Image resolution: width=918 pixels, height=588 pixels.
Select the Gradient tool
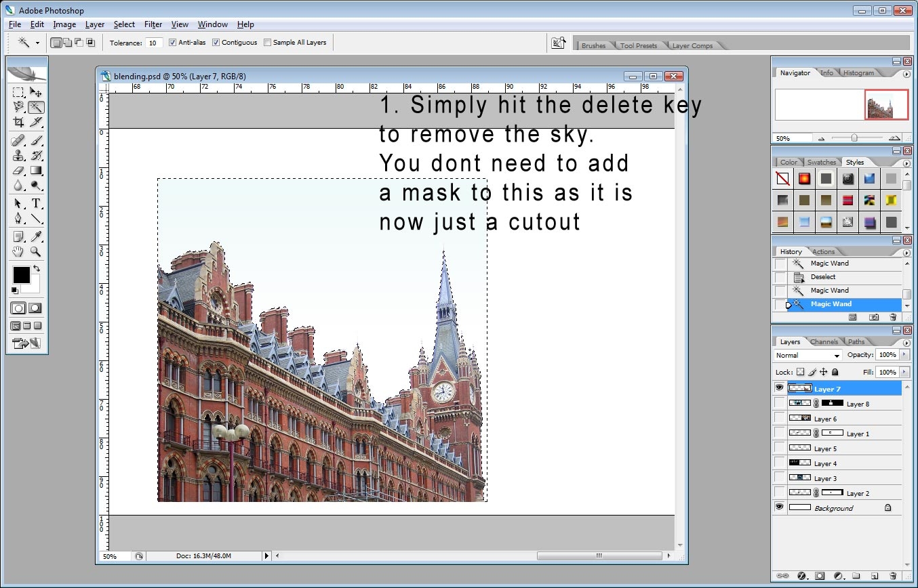click(x=36, y=171)
